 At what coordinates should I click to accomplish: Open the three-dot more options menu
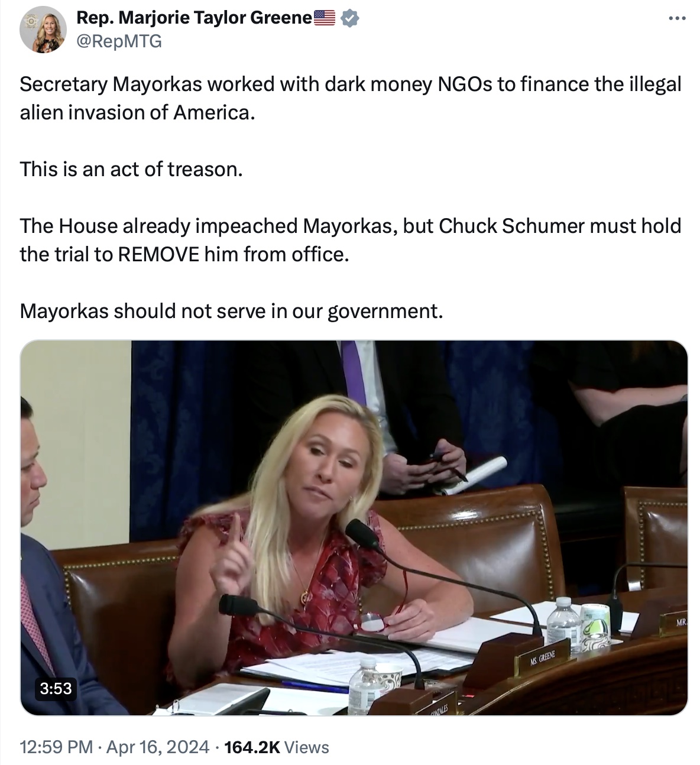676,19
